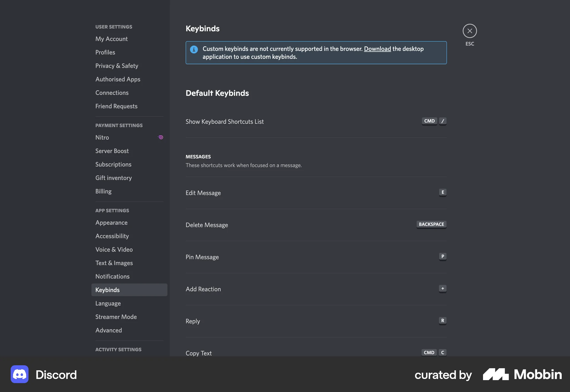The image size is (570, 392).
Task: Open Appearance settings
Action: 112,222
